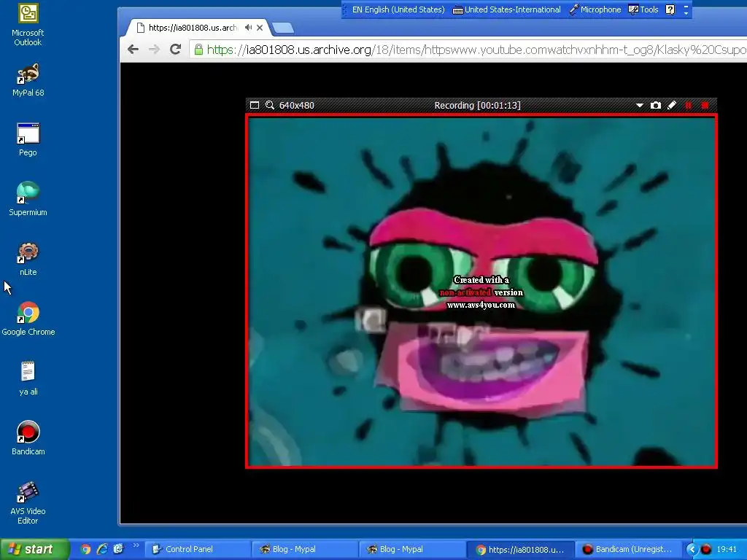
Task: Click the video playing in recording area
Action: (481, 291)
